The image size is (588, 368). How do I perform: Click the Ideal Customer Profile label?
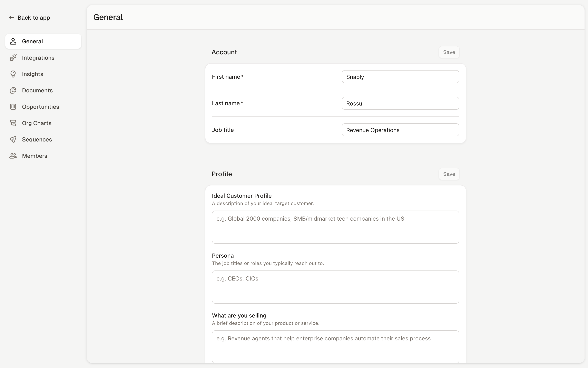[242, 196]
